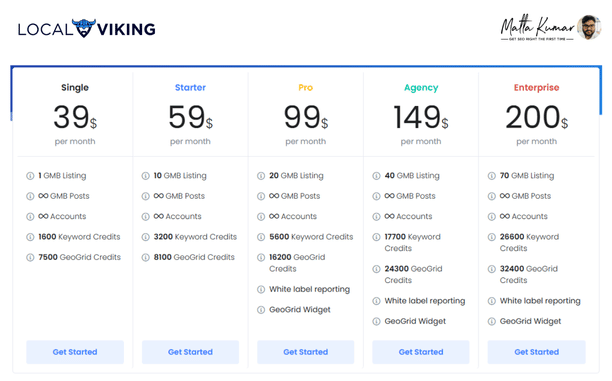Click the Local Viking bull logo
This screenshot has height=381, width=612.
(84, 28)
